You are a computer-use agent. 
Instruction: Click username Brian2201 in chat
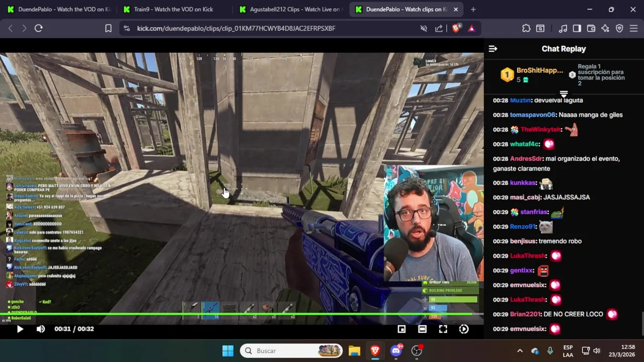click(525, 314)
